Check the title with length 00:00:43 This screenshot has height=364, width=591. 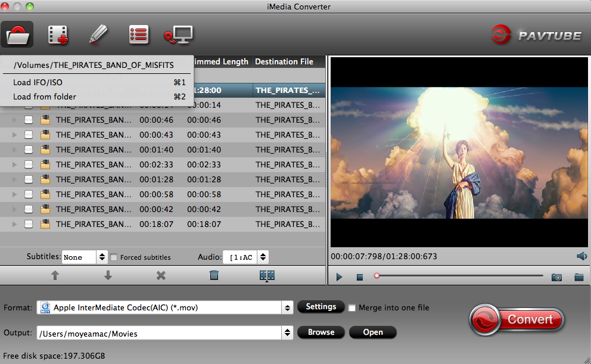click(29, 135)
